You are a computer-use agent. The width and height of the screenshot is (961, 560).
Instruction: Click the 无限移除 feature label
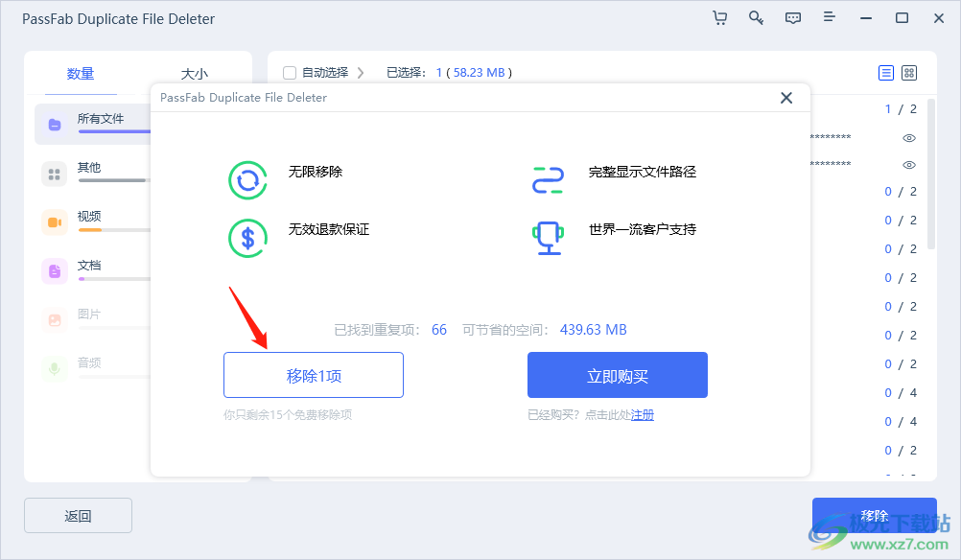tap(315, 173)
